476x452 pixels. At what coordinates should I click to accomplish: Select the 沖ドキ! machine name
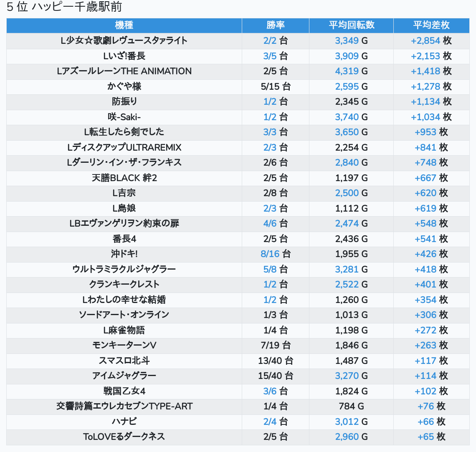coord(124,254)
